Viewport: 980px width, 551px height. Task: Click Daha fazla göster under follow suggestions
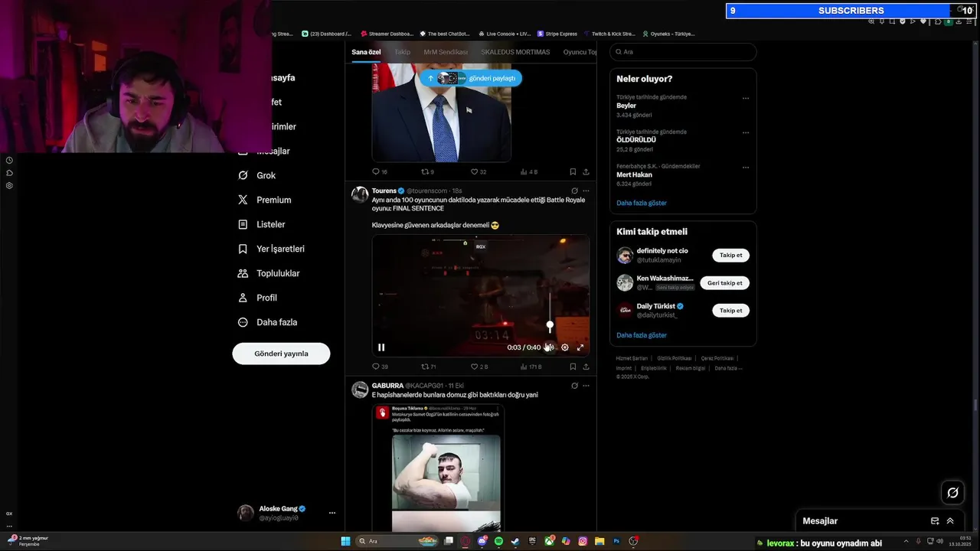click(x=642, y=335)
